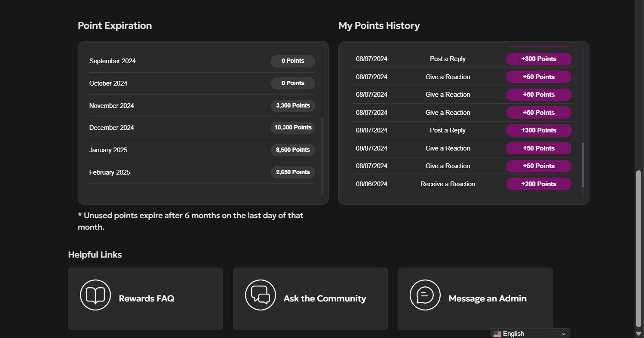Click the 3,300 Points badge for November 2024
644x338 pixels.
(293, 105)
